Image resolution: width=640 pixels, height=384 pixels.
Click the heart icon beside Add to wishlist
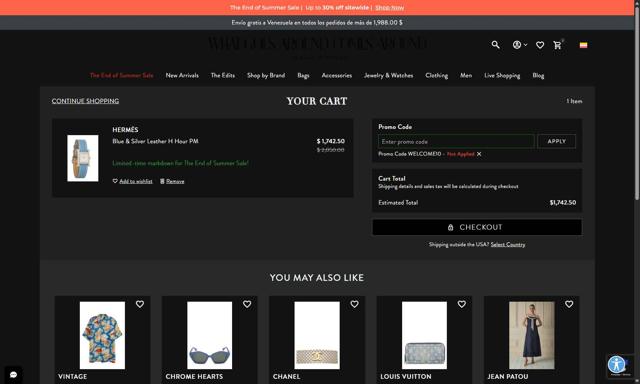coord(115,181)
